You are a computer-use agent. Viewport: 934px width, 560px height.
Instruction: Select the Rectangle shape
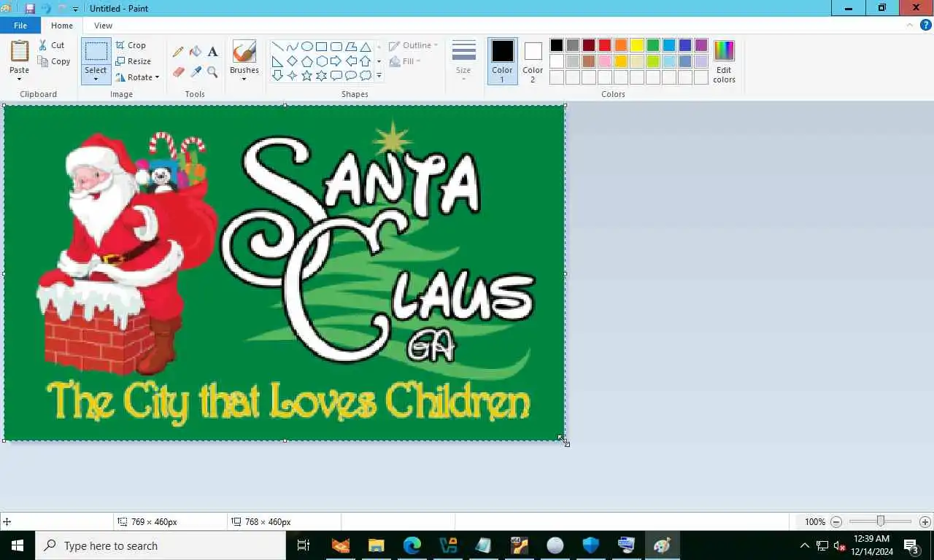pos(321,47)
